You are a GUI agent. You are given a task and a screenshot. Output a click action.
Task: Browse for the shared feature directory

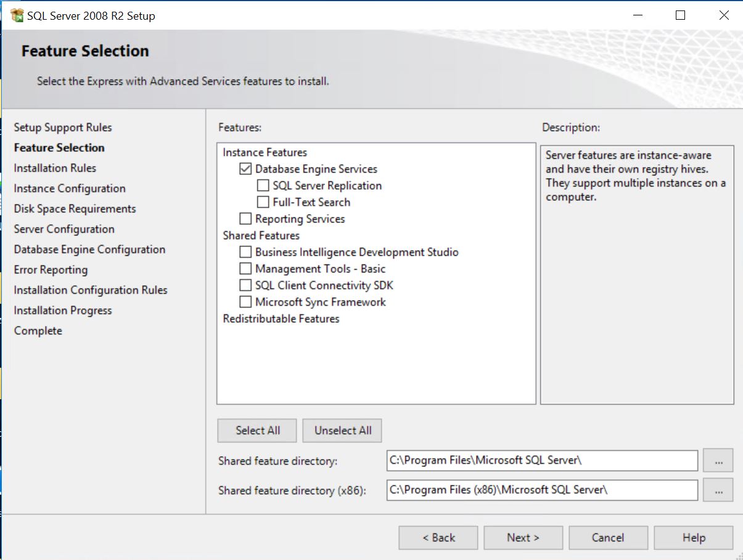(718, 460)
